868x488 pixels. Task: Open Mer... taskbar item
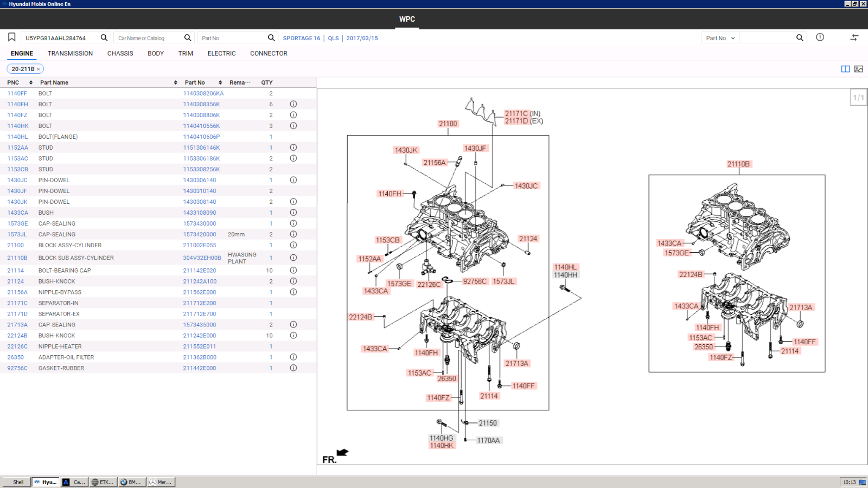(x=161, y=482)
